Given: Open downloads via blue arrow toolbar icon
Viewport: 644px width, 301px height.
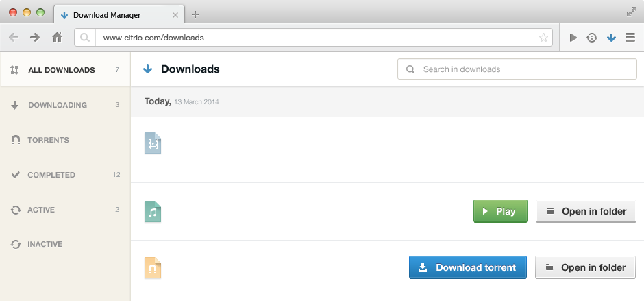Looking at the screenshot, I should point(611,38).
